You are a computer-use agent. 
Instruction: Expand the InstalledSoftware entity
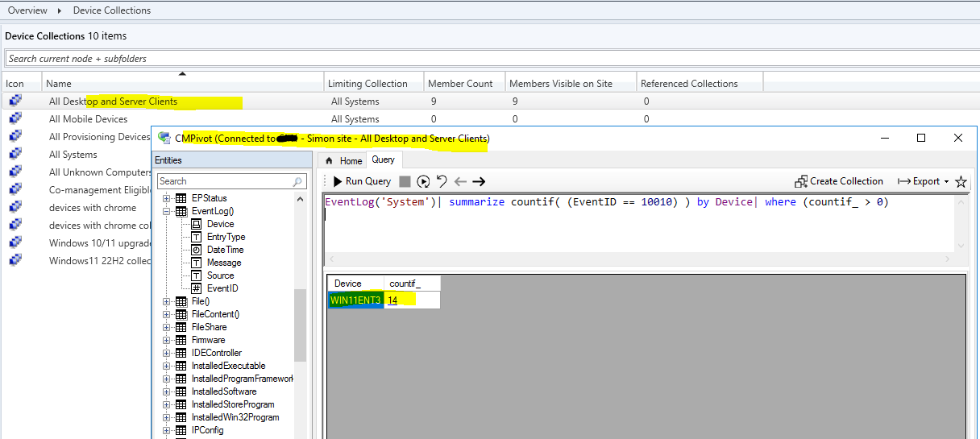pyautogui.click(x=167, y=391)
